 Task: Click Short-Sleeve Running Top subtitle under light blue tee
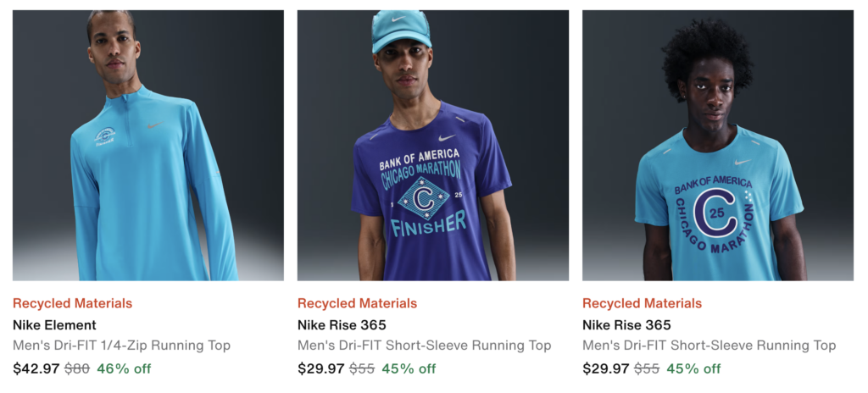pos(709,346)
